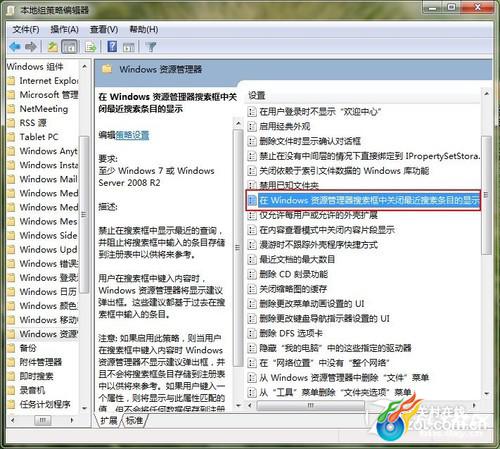Click the tree pane scroll down arrow
This screenshot has width=500, height=449.
pos(84,408)
